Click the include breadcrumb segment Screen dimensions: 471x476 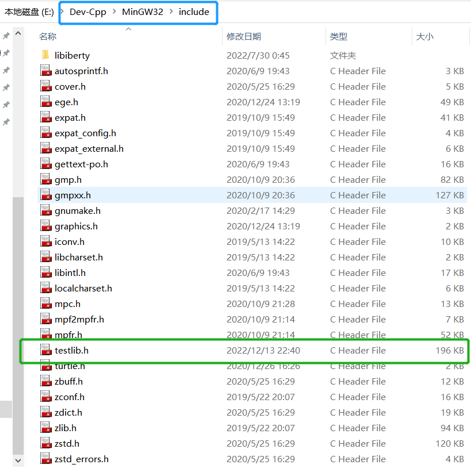pyautogui.click(x=194, y=12)
